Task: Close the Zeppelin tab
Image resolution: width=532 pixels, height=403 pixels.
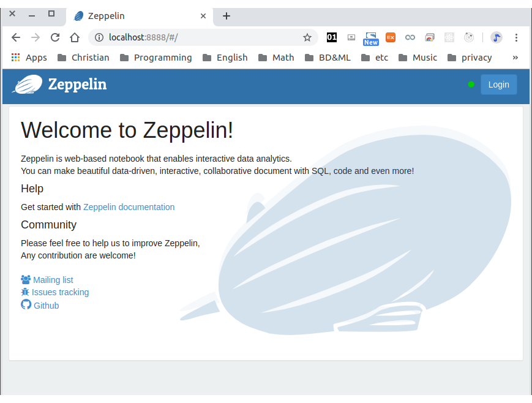Action: [x=203, y=16]
